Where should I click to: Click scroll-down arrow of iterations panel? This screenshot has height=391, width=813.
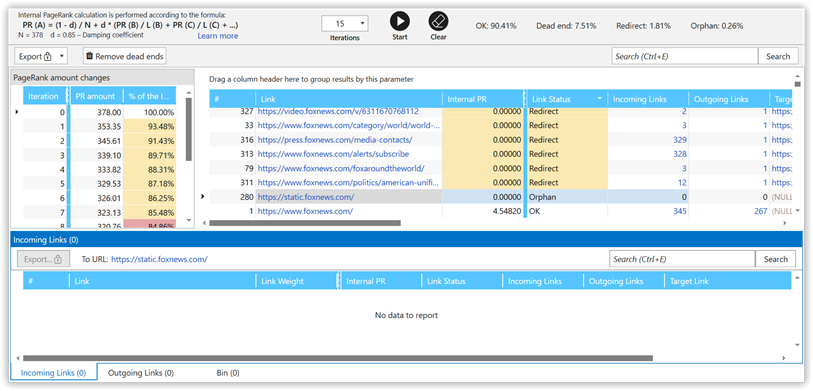(x=189, y=220)
